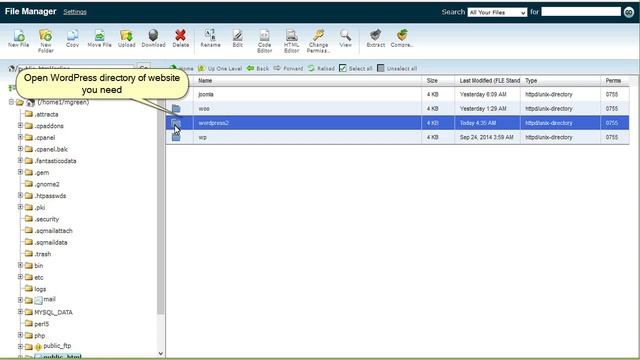This screenshot has width=640, height=360.
Task: Expand the etc folder
Action: [20, 277]
